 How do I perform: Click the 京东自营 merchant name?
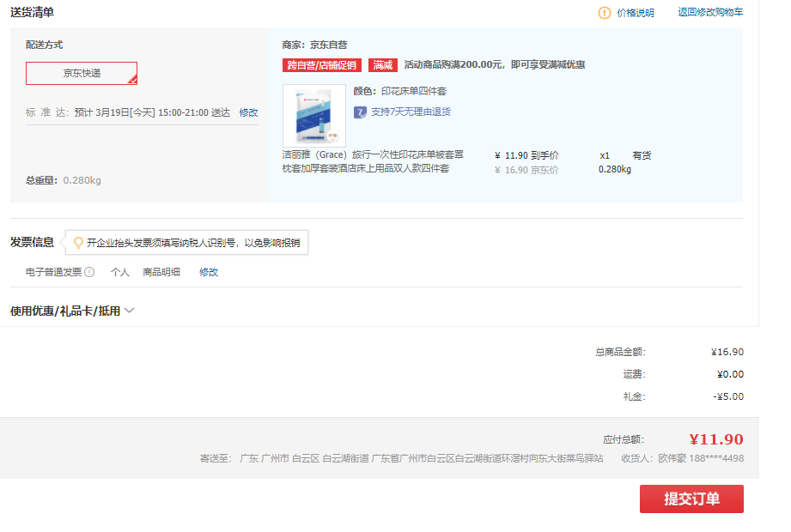tap(329, 45)
